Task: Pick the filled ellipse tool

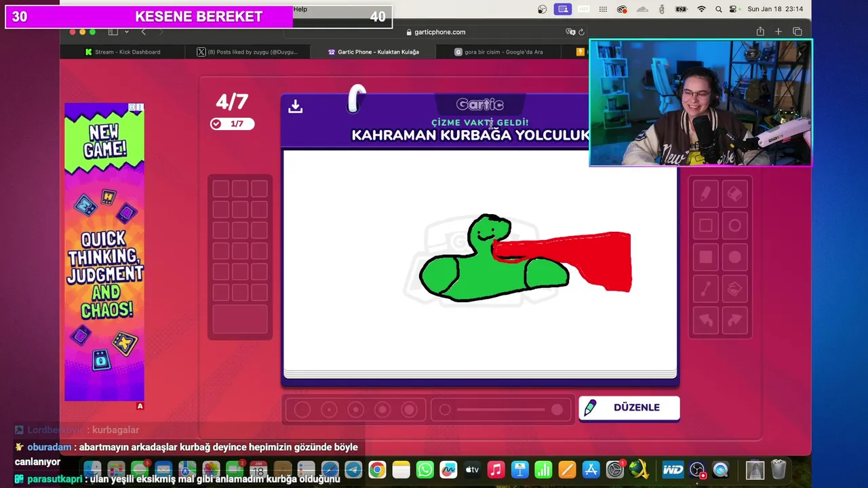Action: coord(735,258)
